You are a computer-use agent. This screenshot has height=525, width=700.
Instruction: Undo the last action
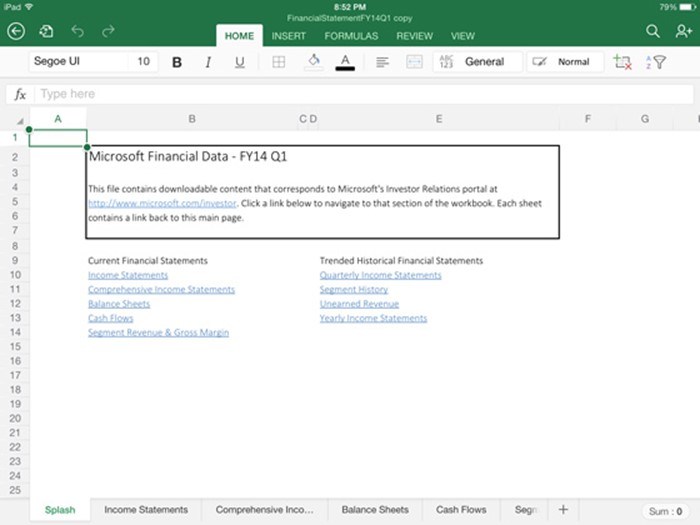click(x=78, y=31)
